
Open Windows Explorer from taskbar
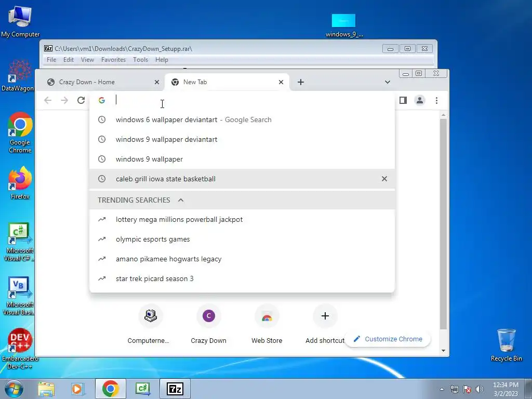tap(46, 389)
